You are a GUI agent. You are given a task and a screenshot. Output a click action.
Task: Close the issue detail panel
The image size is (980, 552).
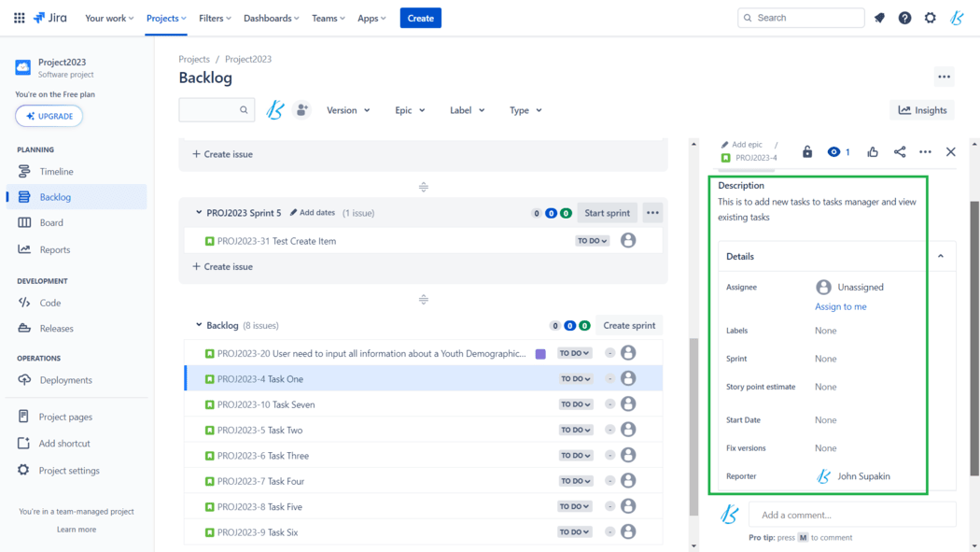click(951, 152)
